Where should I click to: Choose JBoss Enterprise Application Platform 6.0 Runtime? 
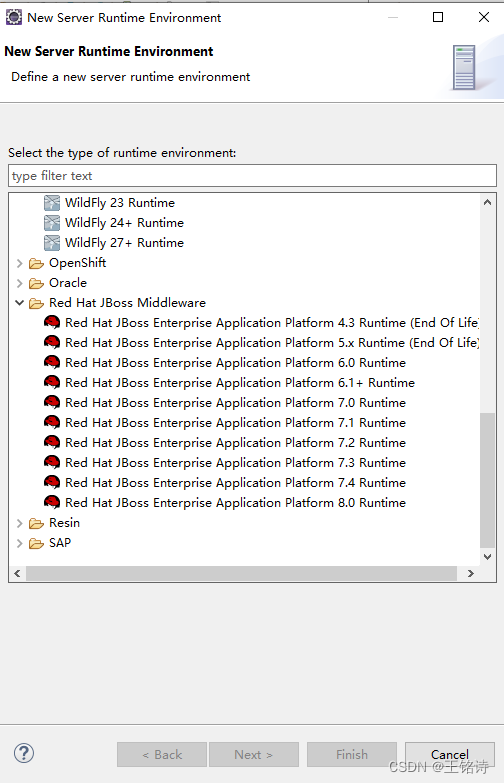coord(235,363)
